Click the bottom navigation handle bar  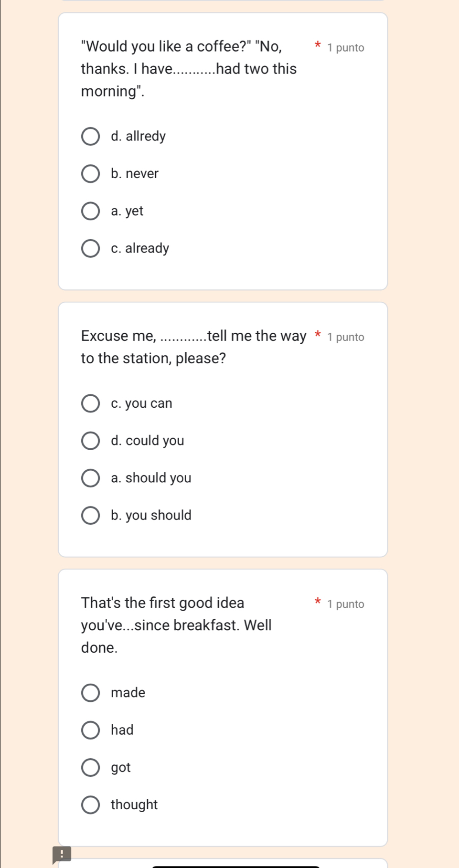click(x=235, y=866)
